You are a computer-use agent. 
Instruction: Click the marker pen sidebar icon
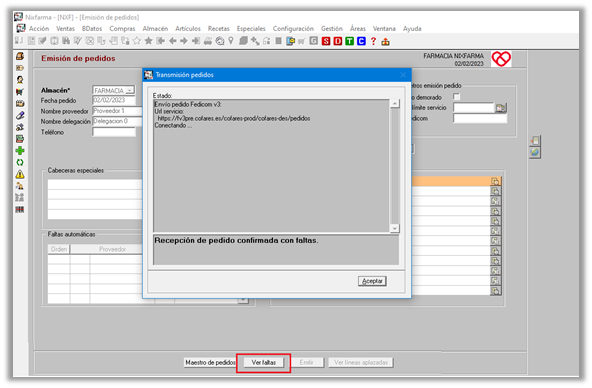pos(20,115)
